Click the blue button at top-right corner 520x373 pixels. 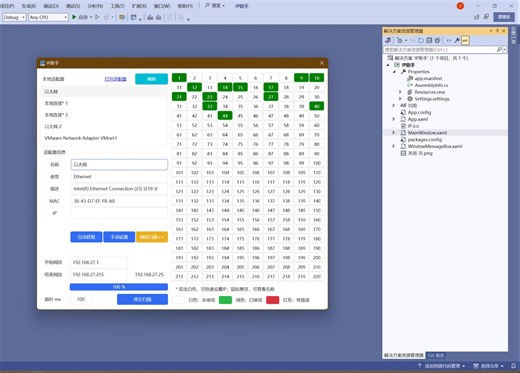pos(504,17)
